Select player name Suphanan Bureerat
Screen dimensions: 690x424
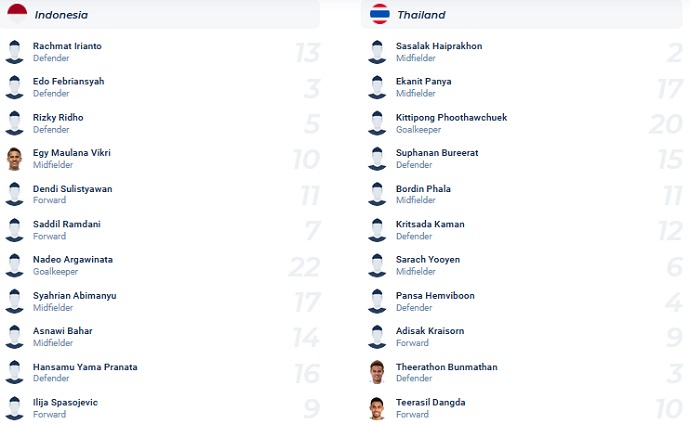(436, 152)
